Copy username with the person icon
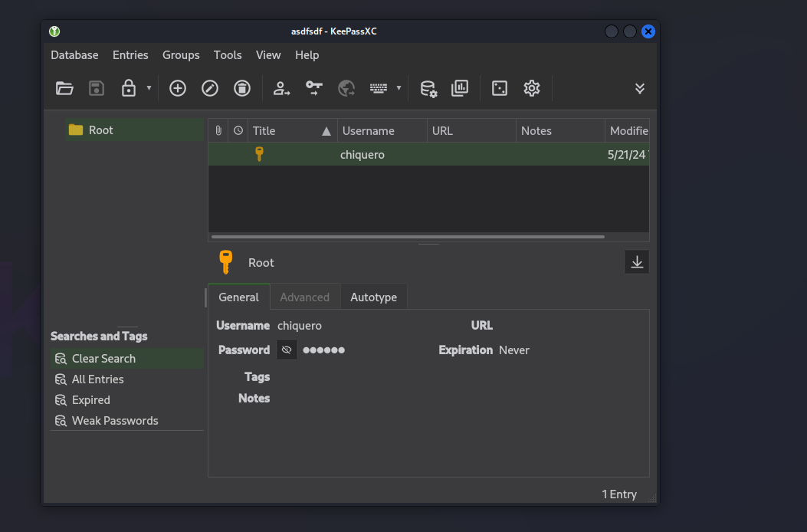The width and height of the screenshot is (807, 532). click(x=281, y=89)
